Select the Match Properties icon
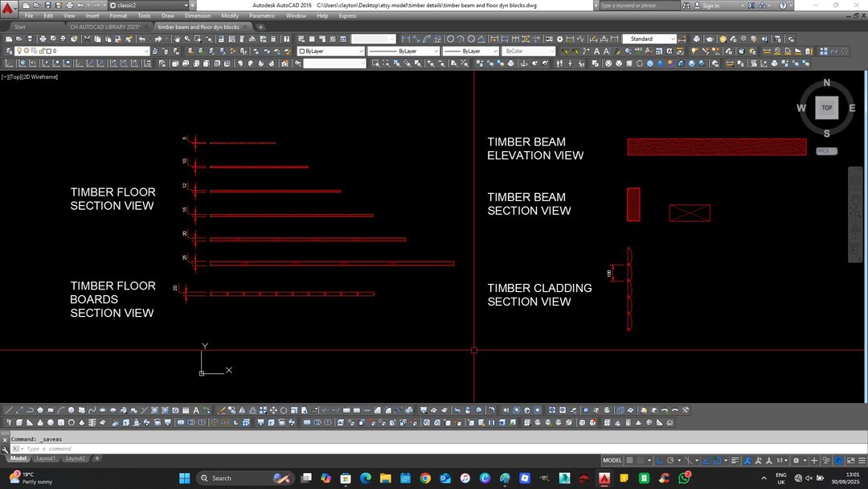This screenshot has width=868, height=489. click(x=129, y=38)
